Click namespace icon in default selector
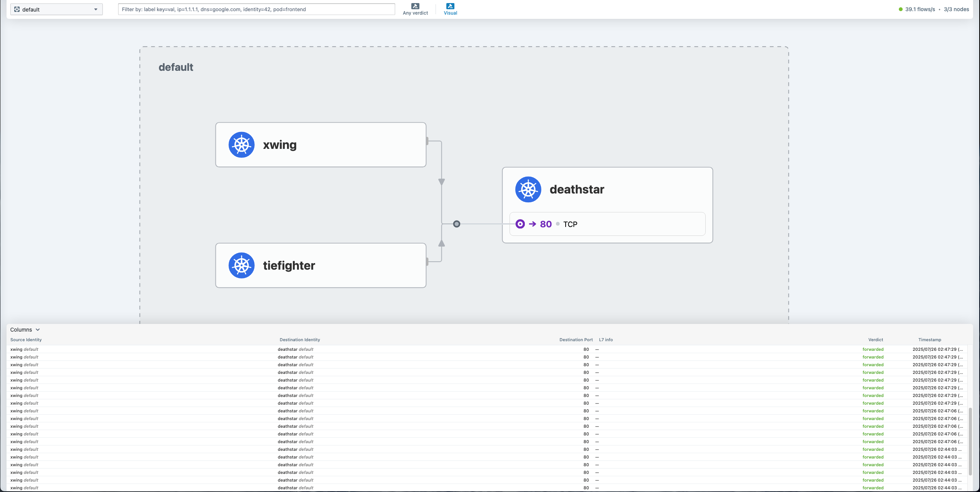 click(17, 9)
